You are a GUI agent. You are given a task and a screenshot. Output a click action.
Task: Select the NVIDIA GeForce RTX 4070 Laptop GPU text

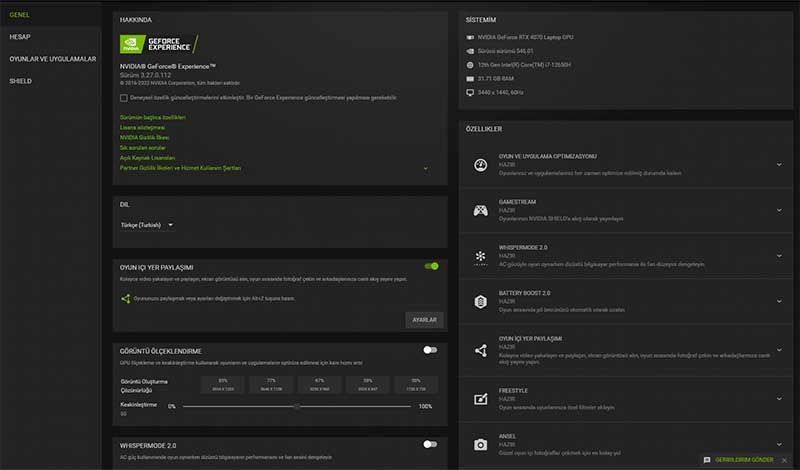pyautogui.click(x=526, y=37)
